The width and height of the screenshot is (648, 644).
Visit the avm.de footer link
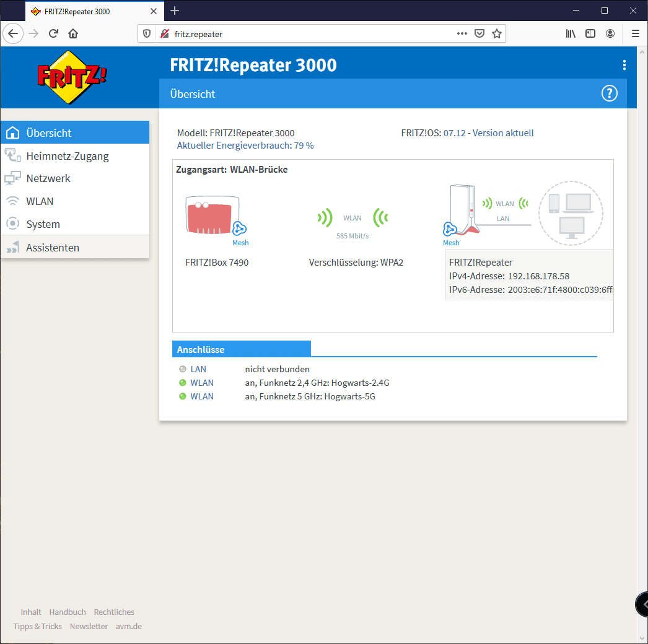128,626
